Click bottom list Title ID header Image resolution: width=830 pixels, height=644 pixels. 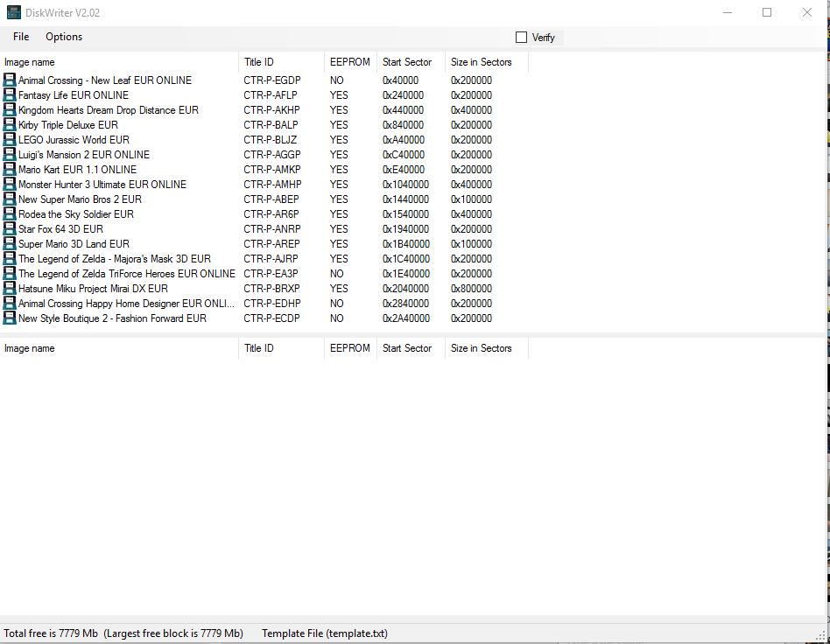(281, 348)
